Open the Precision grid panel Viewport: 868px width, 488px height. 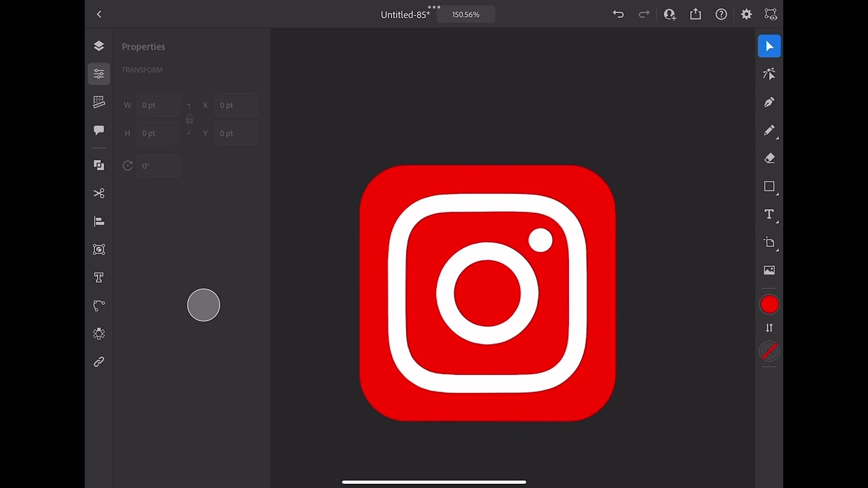[x=99, y=102]
